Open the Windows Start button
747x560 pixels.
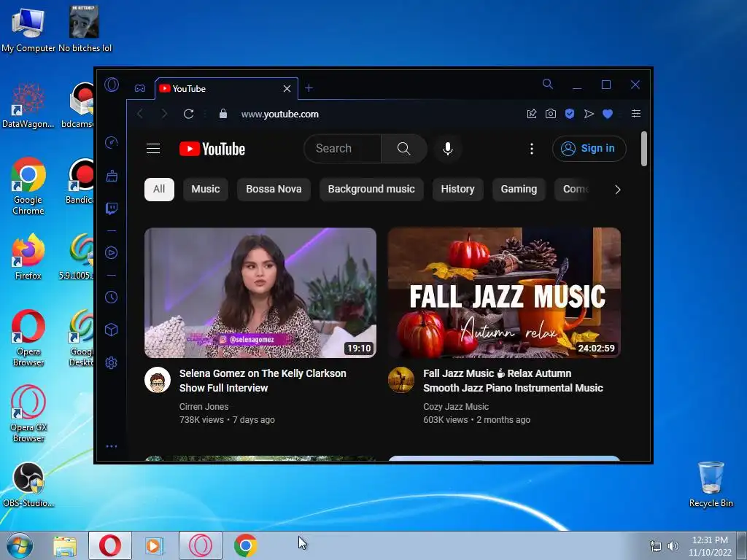[x=20, y=545]
